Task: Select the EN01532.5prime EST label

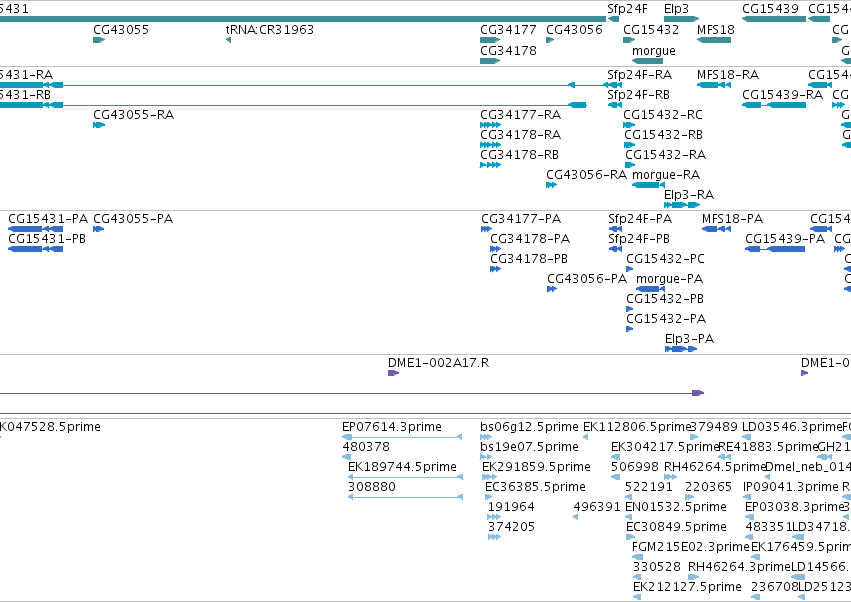Action: tap(676, 507)
